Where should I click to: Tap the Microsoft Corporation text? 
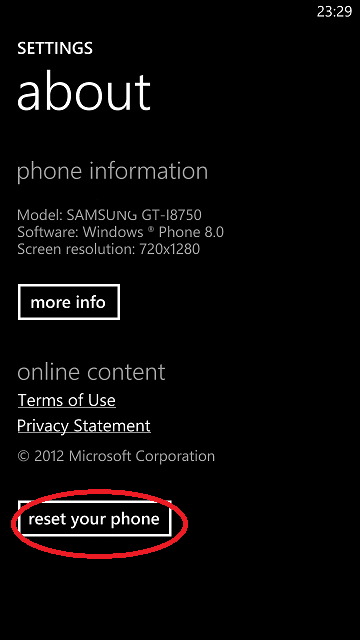pyautogui.click(x=142, y=456)
